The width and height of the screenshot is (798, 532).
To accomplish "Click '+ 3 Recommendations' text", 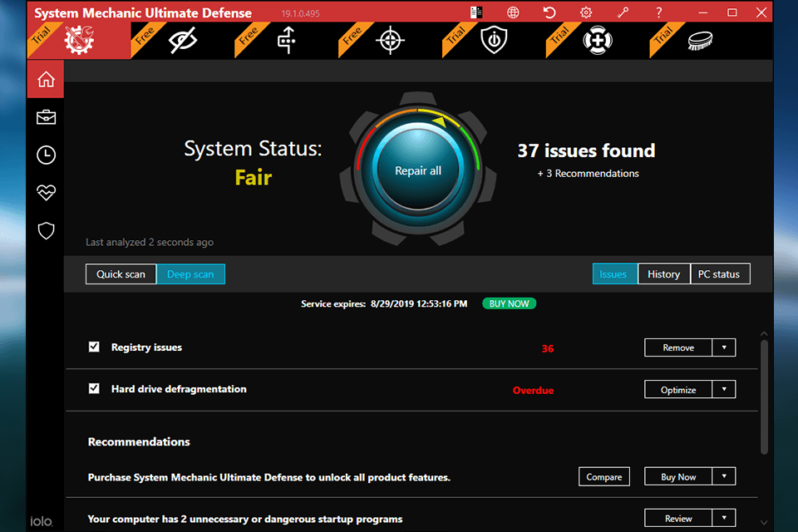I will pos(589,174).
